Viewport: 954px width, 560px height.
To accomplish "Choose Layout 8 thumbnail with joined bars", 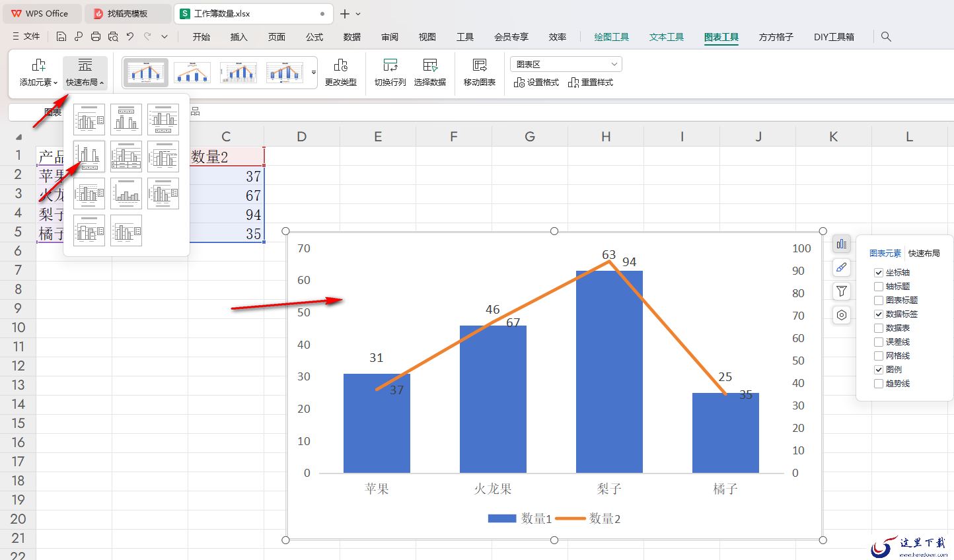I will click(x=126, y=193).
